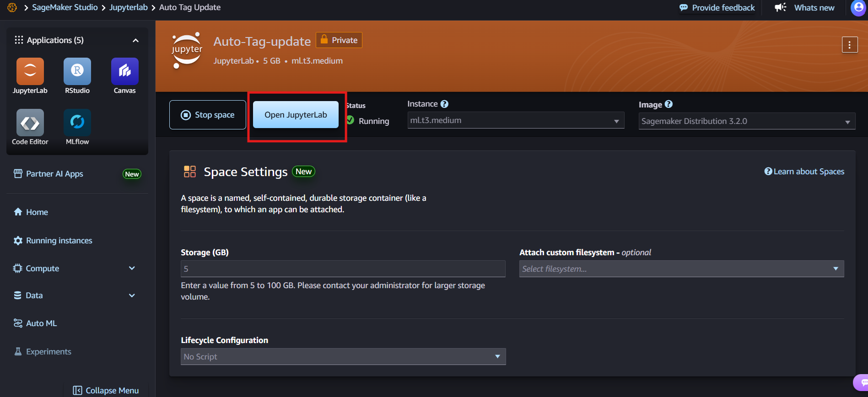Open the Image Sagemaker Distribution dropdown
Screen dimensions: 868x397
747,121
